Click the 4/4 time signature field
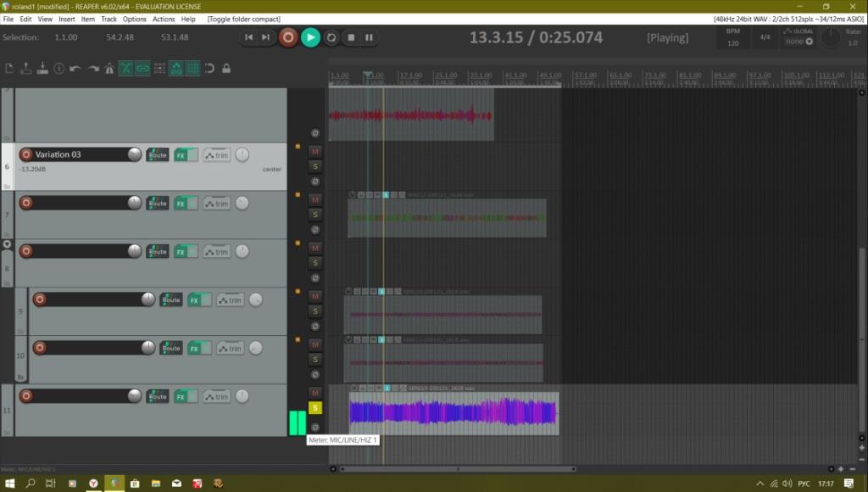 coord(765,37)
